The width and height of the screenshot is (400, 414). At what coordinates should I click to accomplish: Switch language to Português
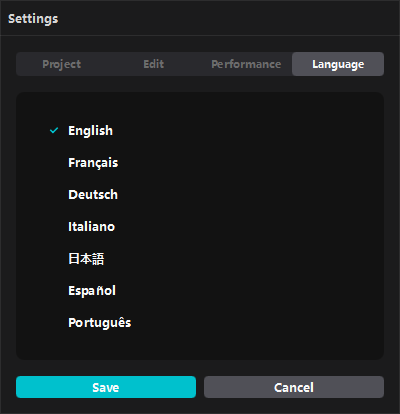pos(100,323)
